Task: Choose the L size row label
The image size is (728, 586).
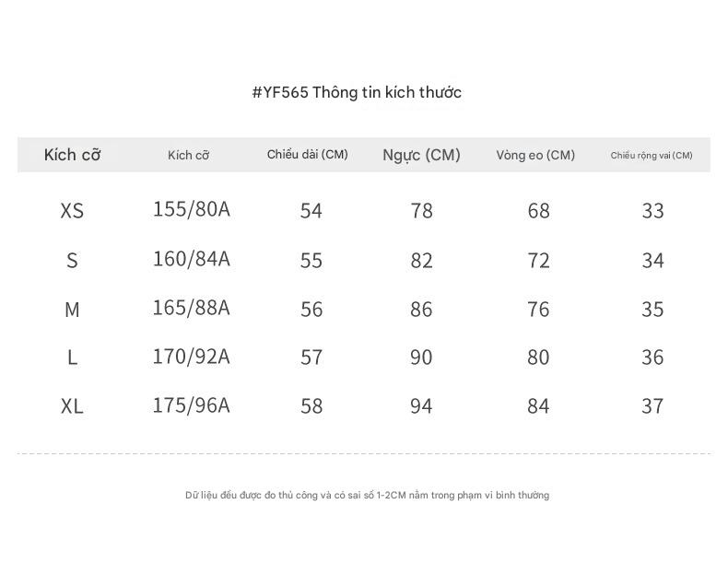Action: (72, 358)
